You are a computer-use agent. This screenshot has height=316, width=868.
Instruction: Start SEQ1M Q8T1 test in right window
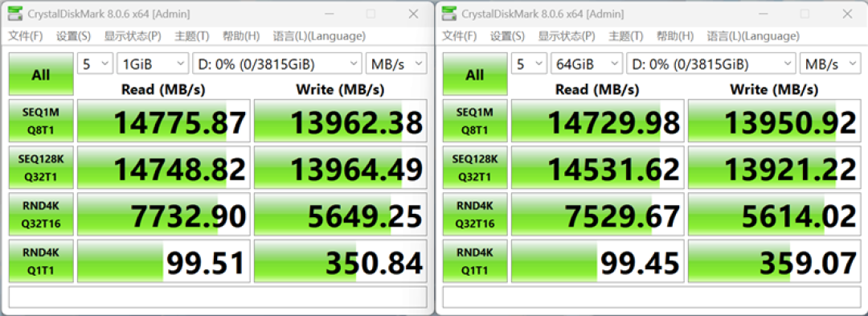475,121
